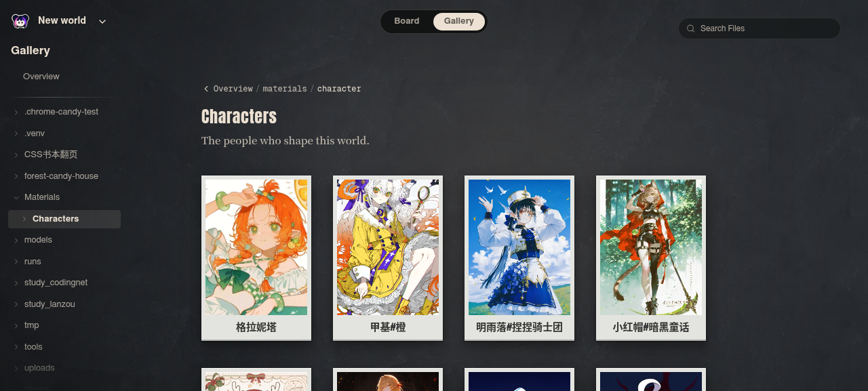Image resolution: width=868 pixels, height=391 pixels.
Task: Open the 格拉妮塔 character card image
Action: pos(256,247)
